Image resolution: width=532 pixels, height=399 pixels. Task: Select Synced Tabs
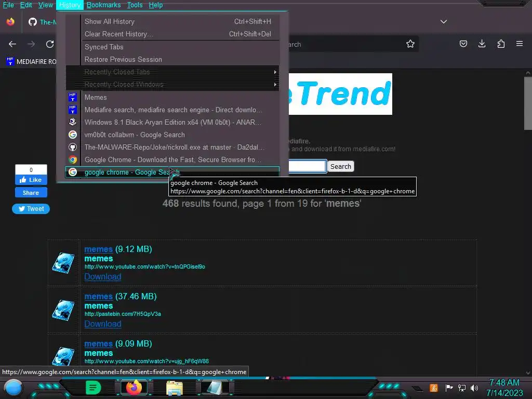point(172,47)
